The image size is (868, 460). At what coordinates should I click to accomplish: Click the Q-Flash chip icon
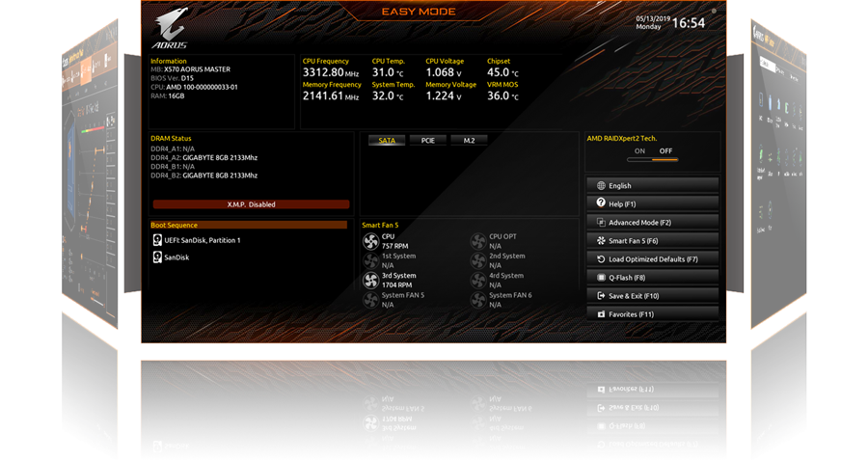coord(601,278)
